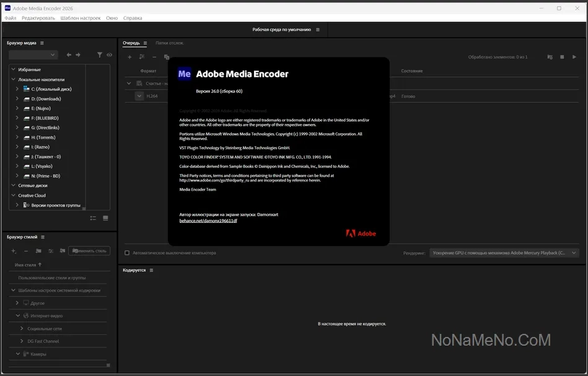Collapse the Локальные накопители group
Screen dimensions: 588x376
13,79
